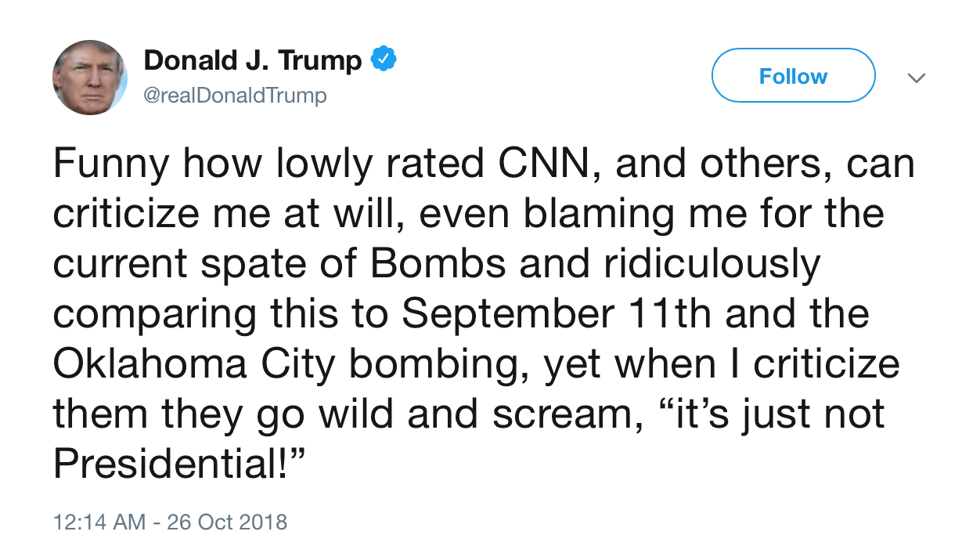Image resolution: width=980 pixels, height=553 pixels.
Task: Click the opening word "Funny"
Action: click(x=111, y=165)
